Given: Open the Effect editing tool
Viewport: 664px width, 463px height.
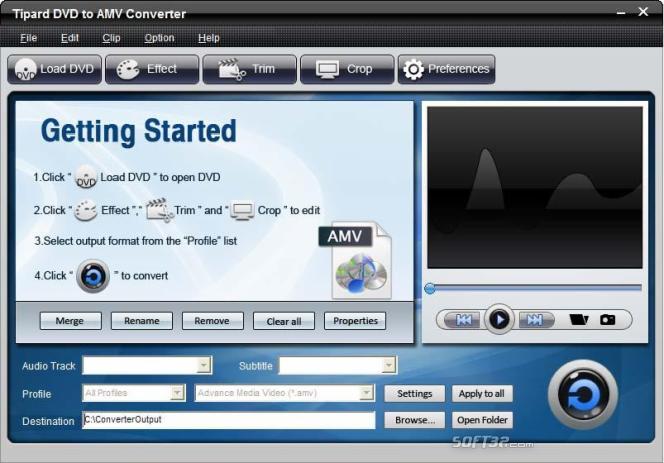Looking at the screenshot, I should [152, 69].
